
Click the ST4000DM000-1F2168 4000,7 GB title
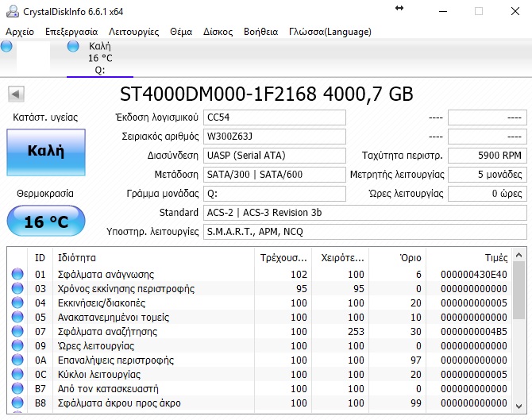(x=266, y=94)
